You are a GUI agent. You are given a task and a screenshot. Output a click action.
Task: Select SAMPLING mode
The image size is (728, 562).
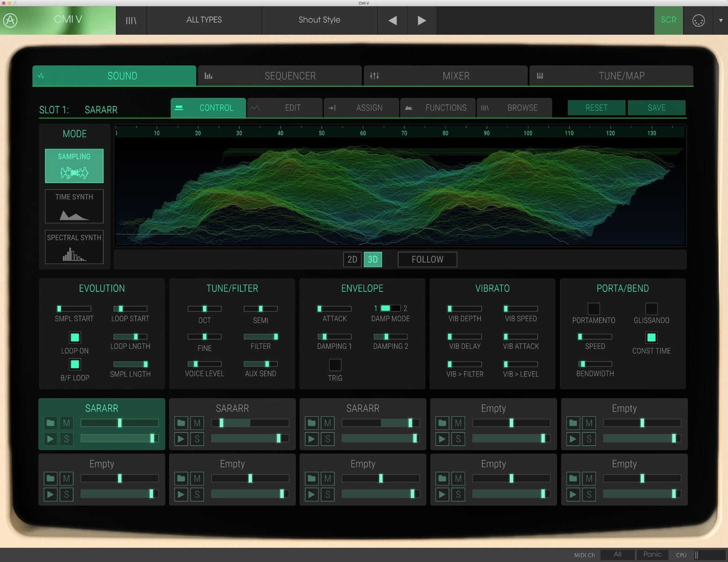[x=74, y=166]
